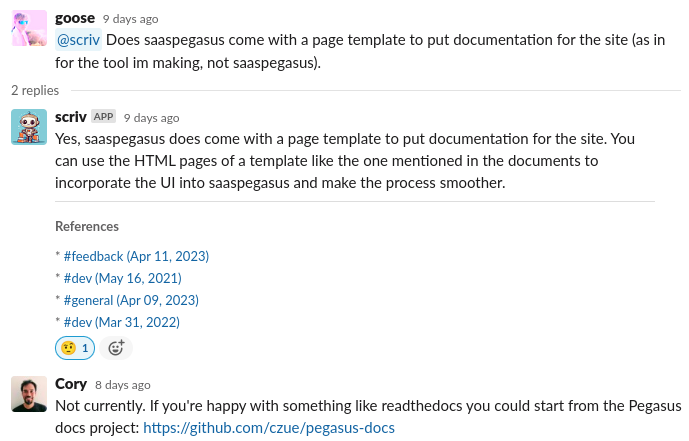Open scriv bot's avatar
689x441 pixels.
28,127
